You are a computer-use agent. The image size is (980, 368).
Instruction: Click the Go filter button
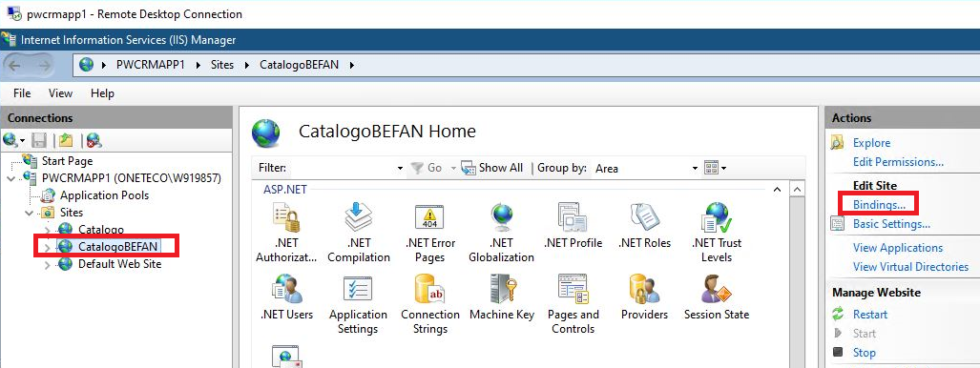[x=427, y=168]
